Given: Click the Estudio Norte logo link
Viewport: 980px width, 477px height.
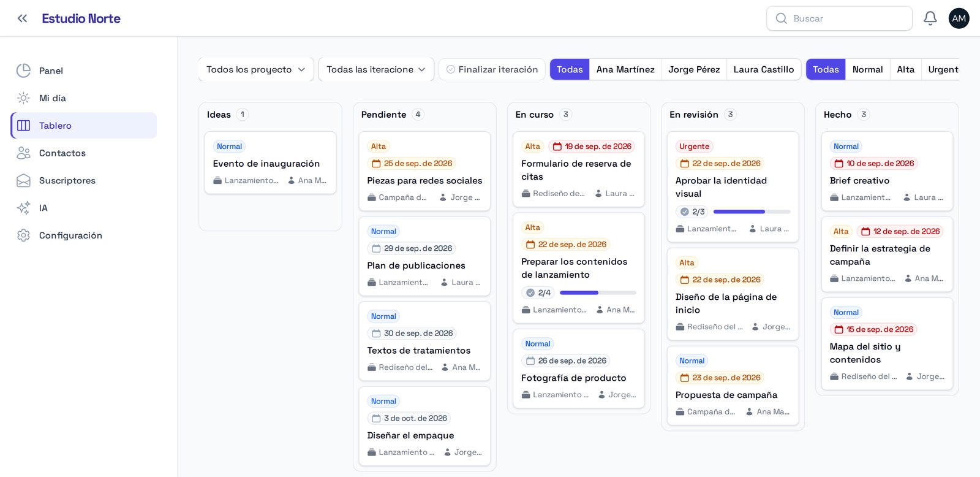Looking at the screenshot, I should coord(81,18).
